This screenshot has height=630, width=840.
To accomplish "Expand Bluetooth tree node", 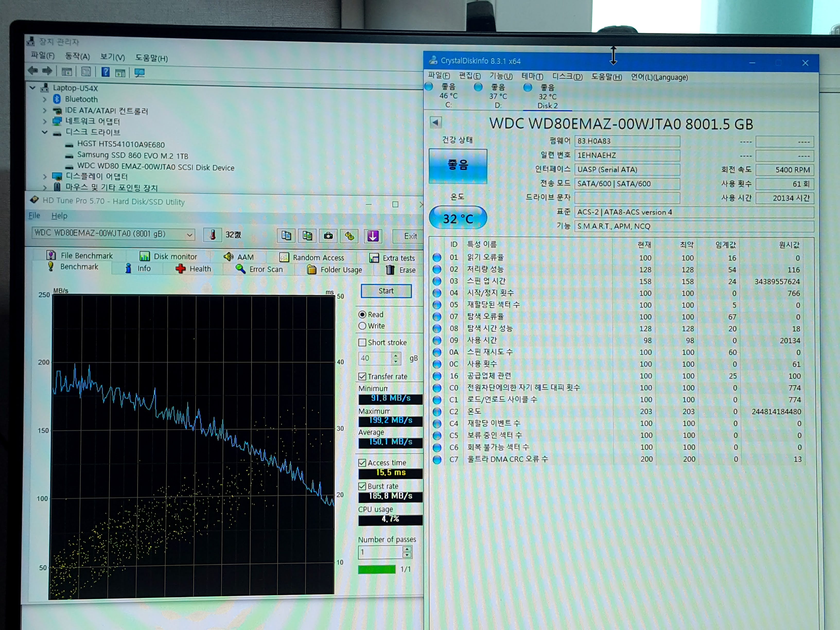I will click(45, 100).
